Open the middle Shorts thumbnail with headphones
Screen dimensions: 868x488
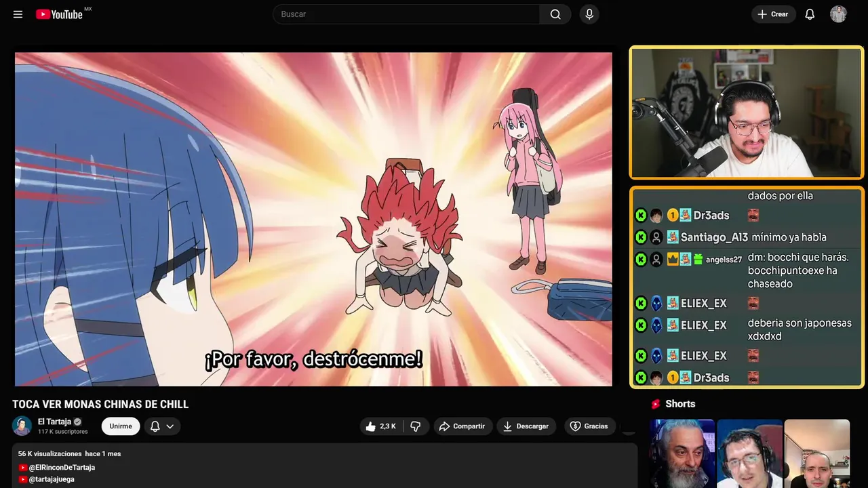tap(749, 453)
